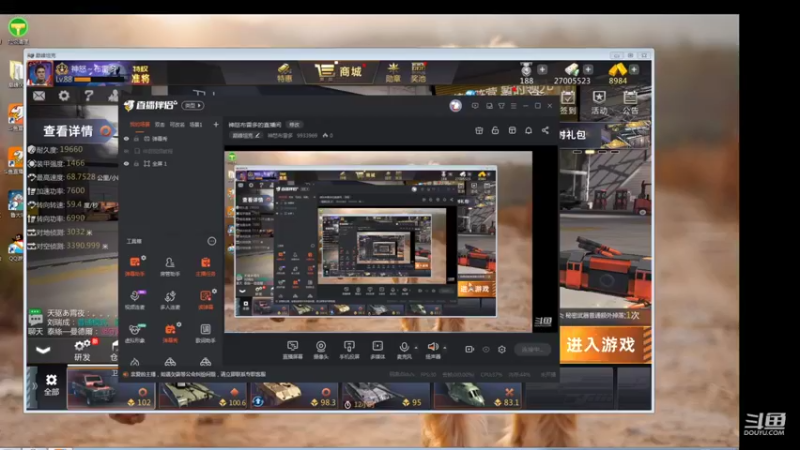Image resolution: width=800 pixels, height=450 pixels.
Task: Click the 修改 title edit button
Action: click(x=294, y=124)
